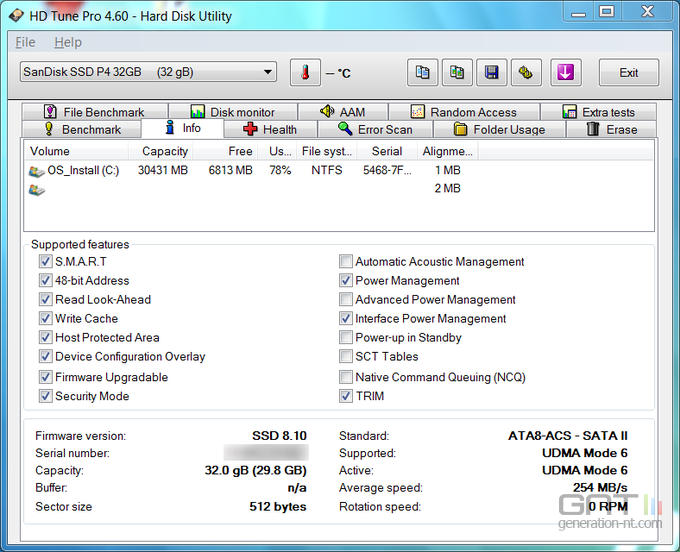Image resolution: width=680 pixels, height=552 pixels.
Task: Click the ATA8-ACS - SATA II standard value
Action: (x=568, y=435)
